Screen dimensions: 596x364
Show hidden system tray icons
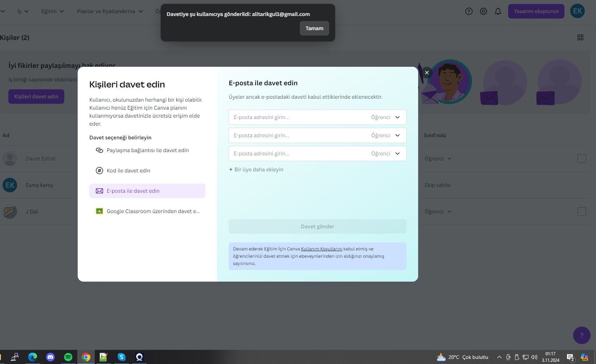(x=499, y=357)
